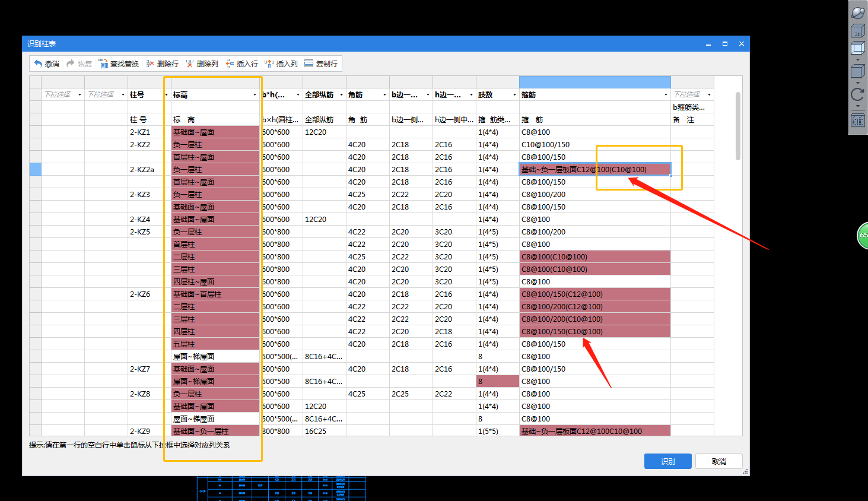Select the 2-KZ3 row cell 4C25
This screenshot has width=868, height=501.
coord(368,194)
